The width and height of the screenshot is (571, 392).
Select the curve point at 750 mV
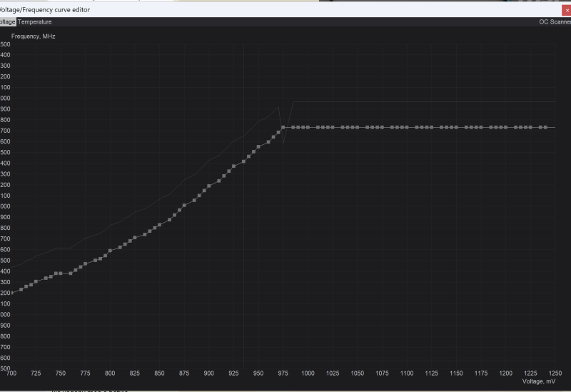(61, 273)
